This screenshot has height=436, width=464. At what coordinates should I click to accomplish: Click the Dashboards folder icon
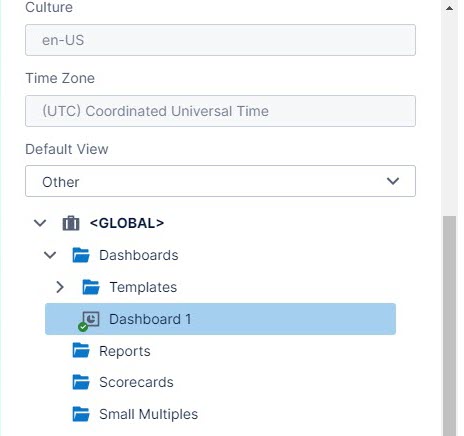pos(81,255)
